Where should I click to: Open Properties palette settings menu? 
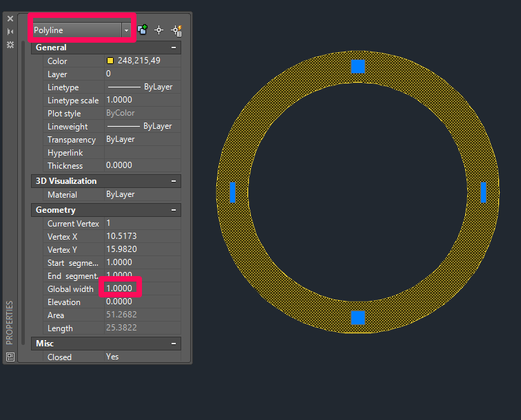[10, 45]
